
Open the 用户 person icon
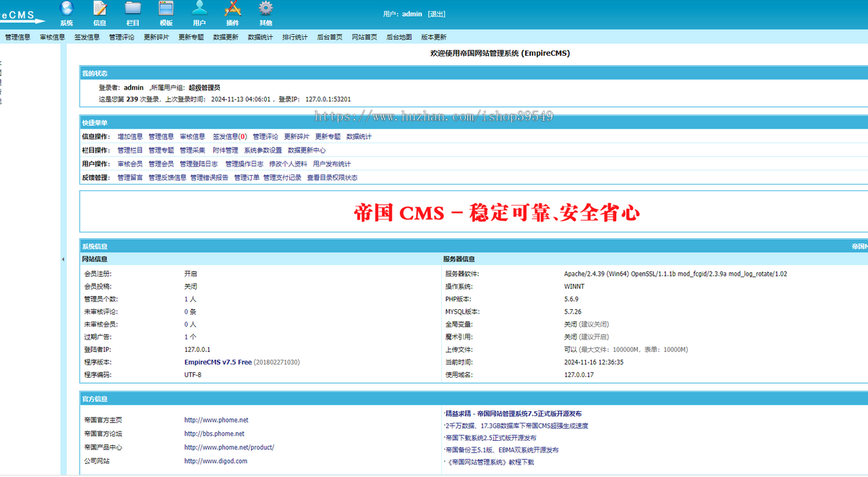(x=200, y=9)
